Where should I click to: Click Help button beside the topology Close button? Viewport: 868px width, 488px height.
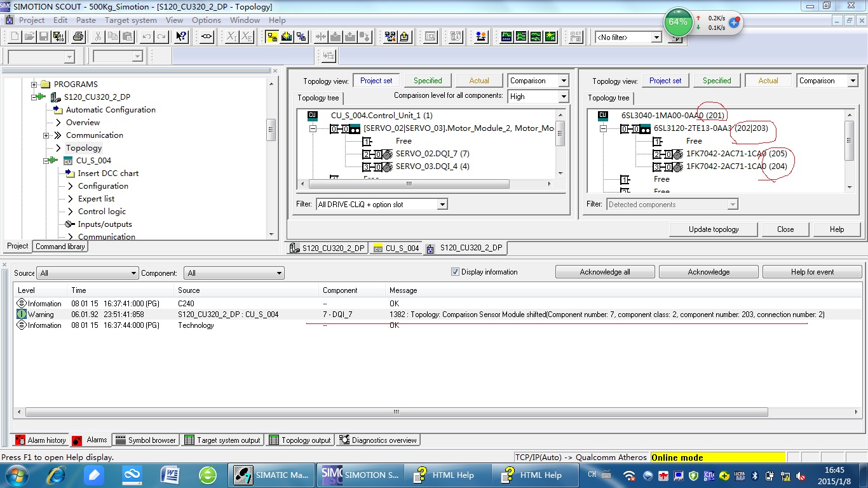(x=837, y=229)
